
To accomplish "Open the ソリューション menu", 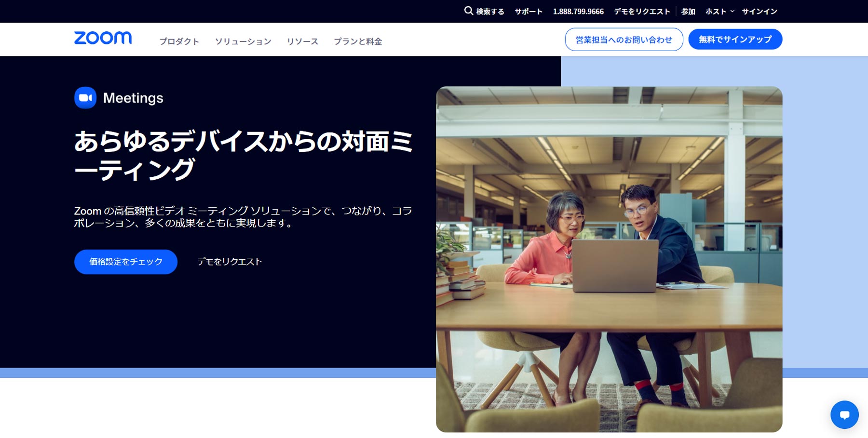I will click(243, 41).
